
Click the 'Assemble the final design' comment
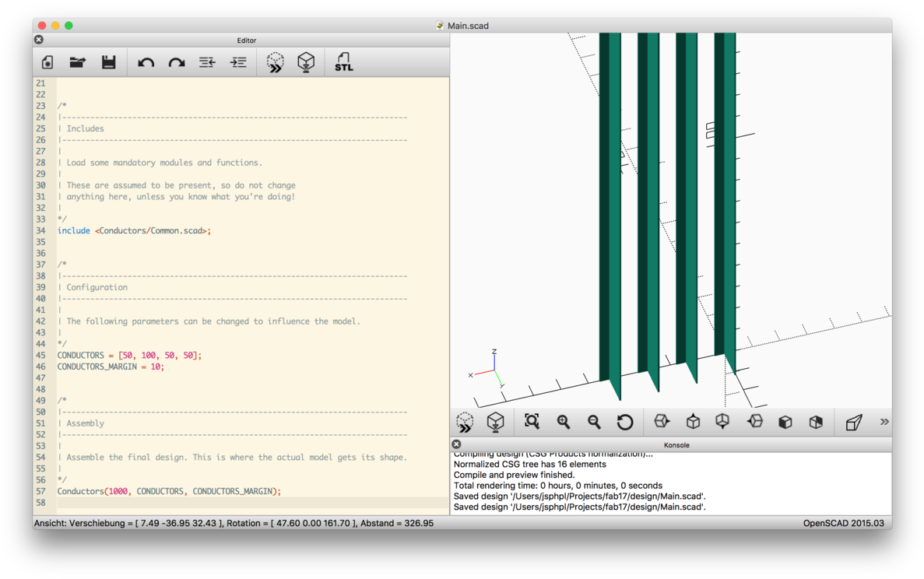coord(237,457)
